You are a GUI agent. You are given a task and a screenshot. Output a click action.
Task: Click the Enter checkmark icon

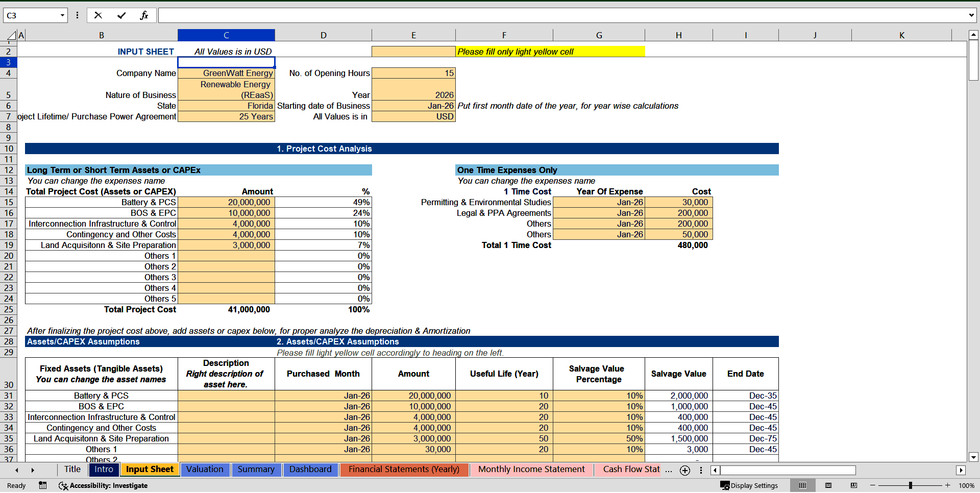click(x=121, y=15)
